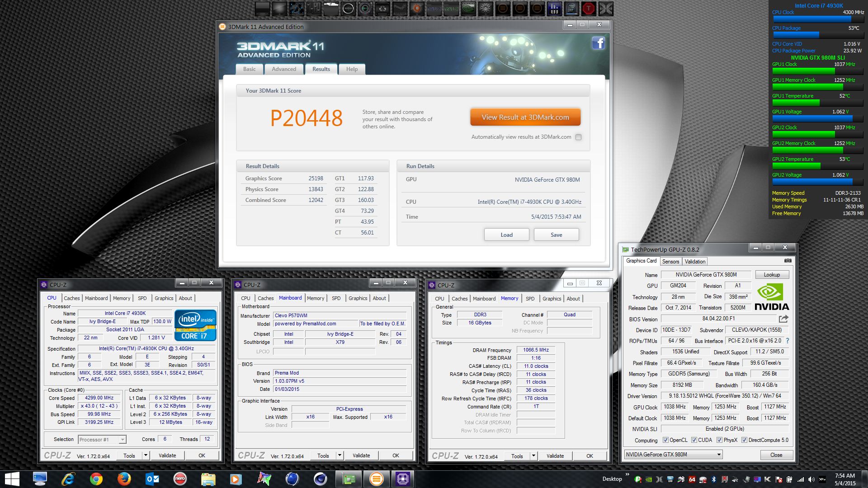Toggle the CUDA checkbox in GPU-Z

(x=694, y=440)
